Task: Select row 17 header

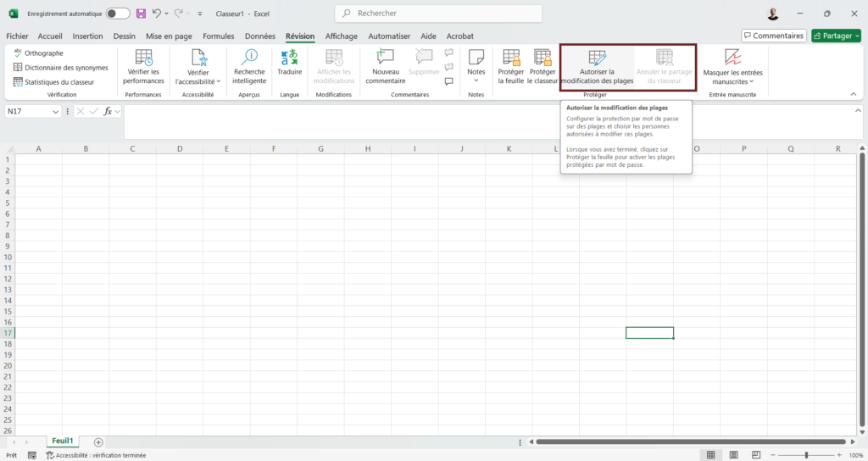Action: click(7, 333)
